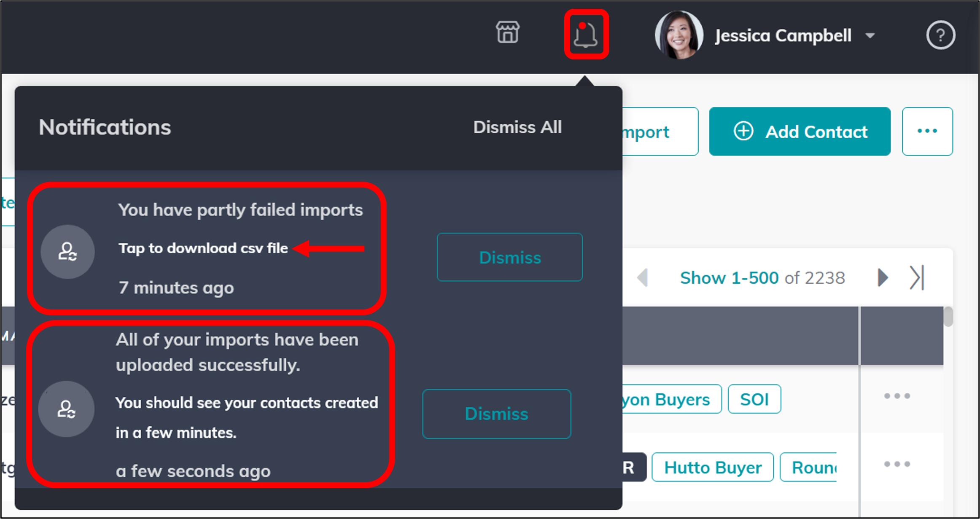Click the contact sync icon on failed imports notification
980x519 pixels.
pos(67,252)
